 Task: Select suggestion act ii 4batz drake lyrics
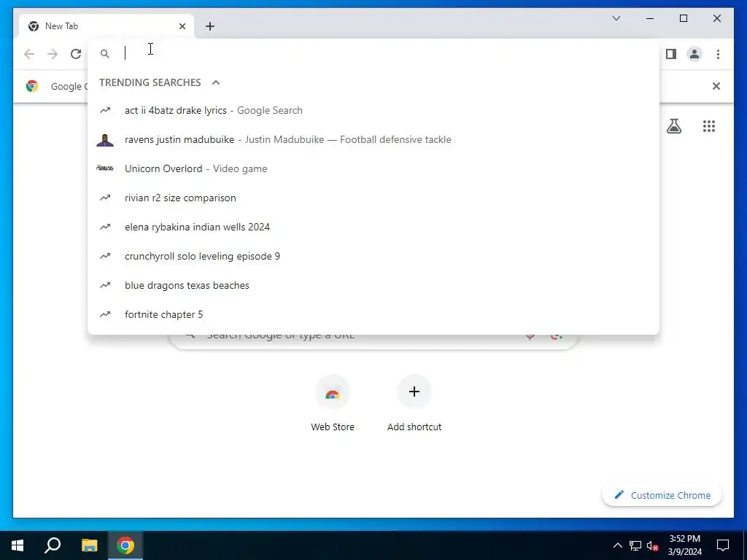373,111
